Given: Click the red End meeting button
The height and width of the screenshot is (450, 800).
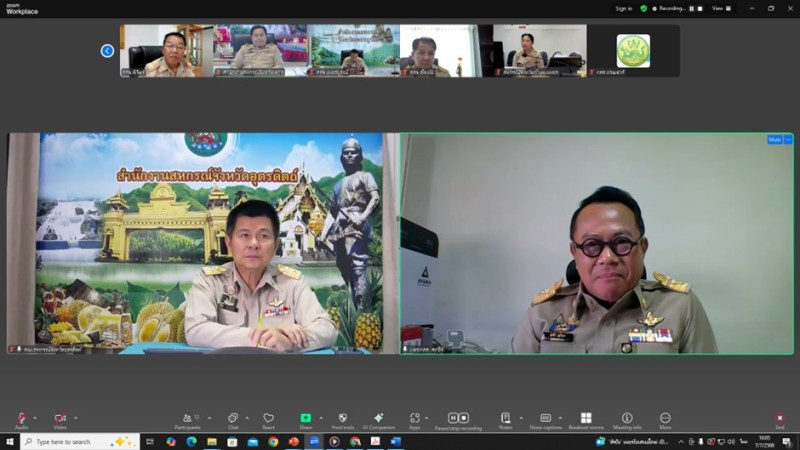Looking at the screenshot, I should point(780,420).
